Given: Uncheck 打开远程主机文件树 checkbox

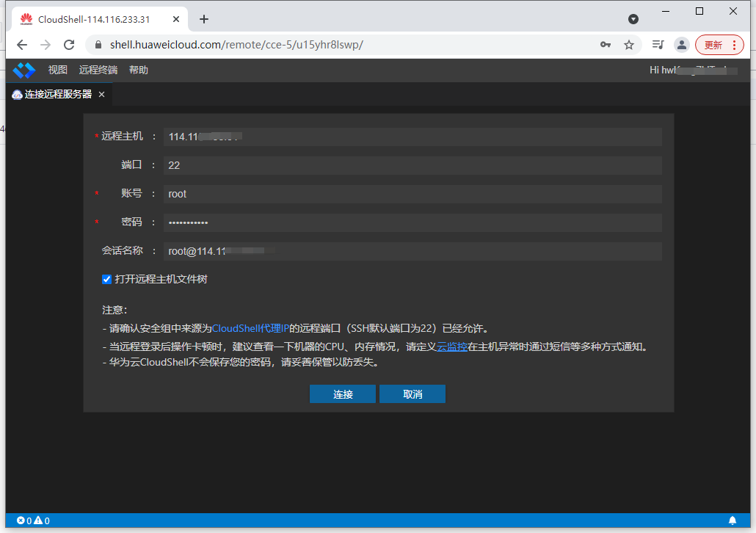Looking at the screenshot, I should tap(107, 279).
